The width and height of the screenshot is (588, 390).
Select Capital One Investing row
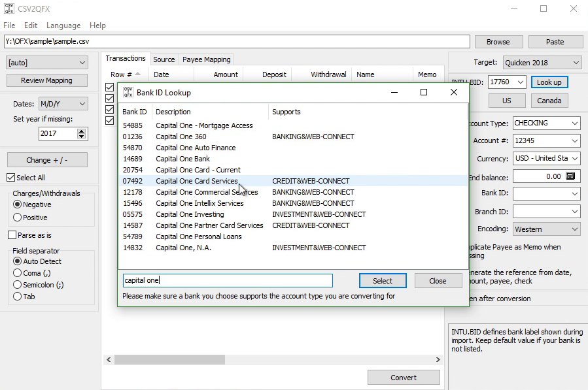(x=293, y=214)
